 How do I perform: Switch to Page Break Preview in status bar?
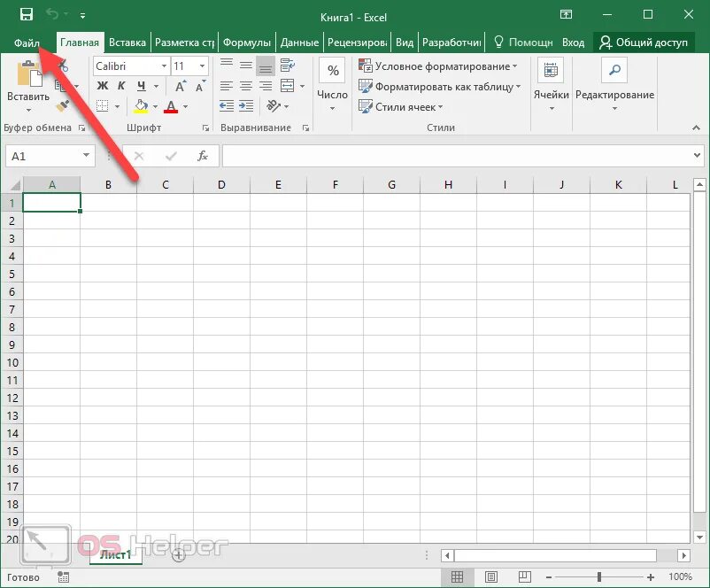click(x=525, y=577)
